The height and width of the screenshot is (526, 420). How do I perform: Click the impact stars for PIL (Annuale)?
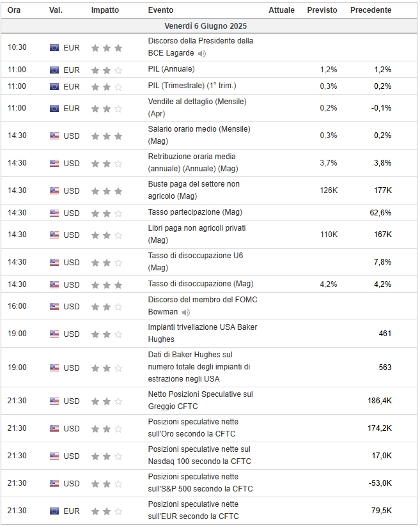(107, 70)
